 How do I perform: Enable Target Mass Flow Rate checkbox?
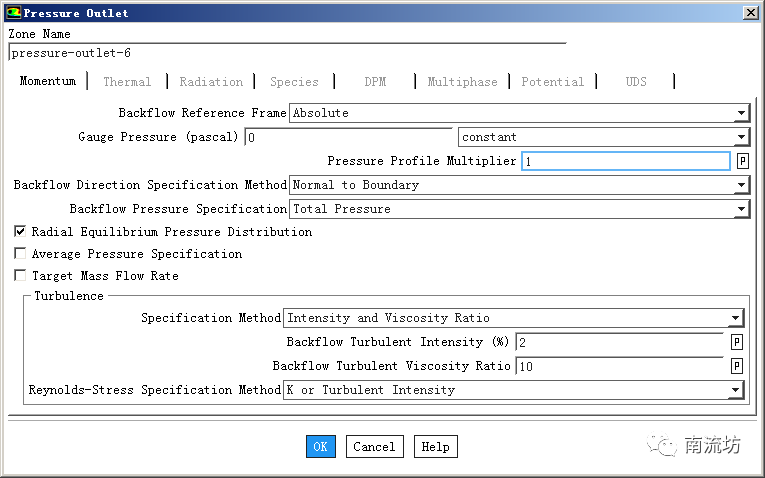[x=20, y=276]
